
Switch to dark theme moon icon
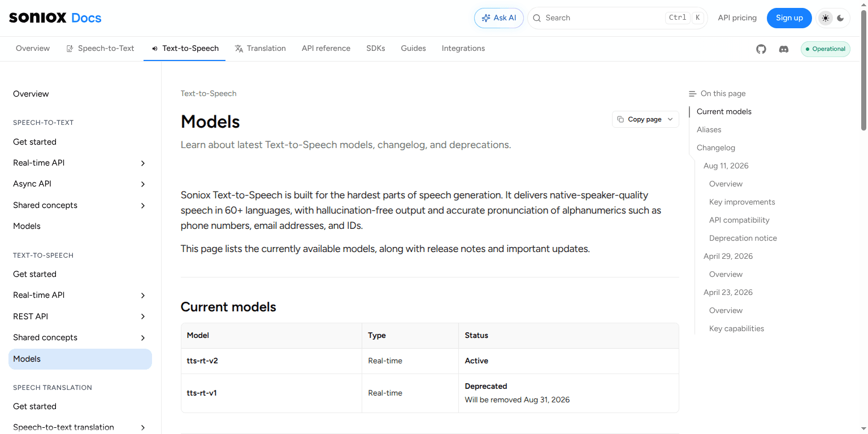[x=841, y=18]
